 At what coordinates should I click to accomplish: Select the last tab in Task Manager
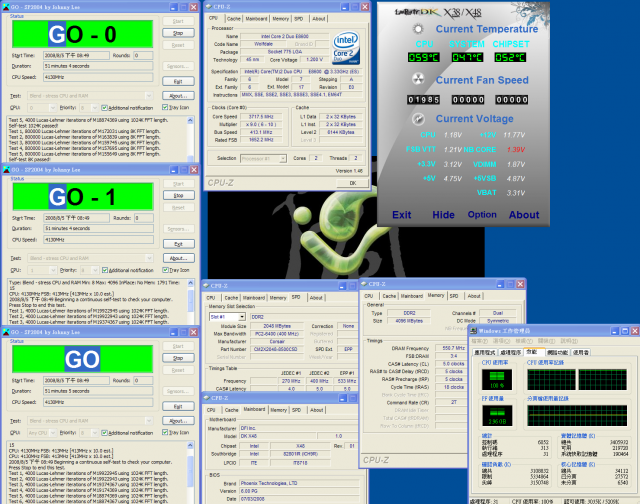[x=580, y=352]
